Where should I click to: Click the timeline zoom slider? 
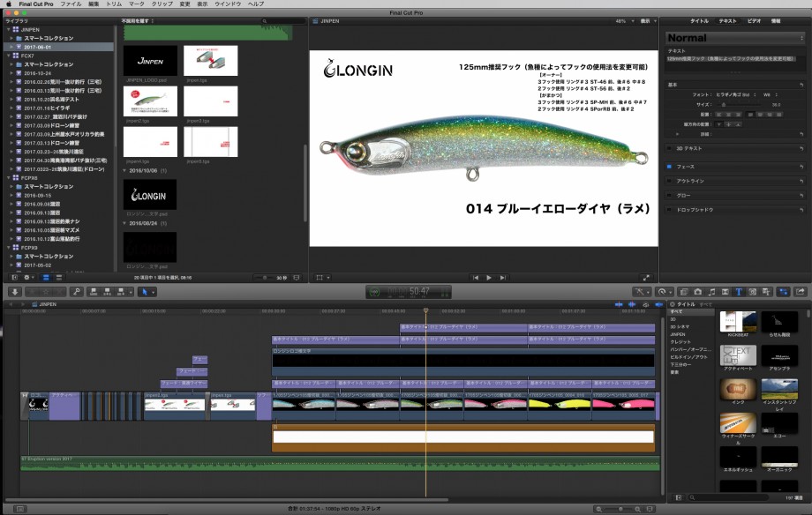click(619, 509)
